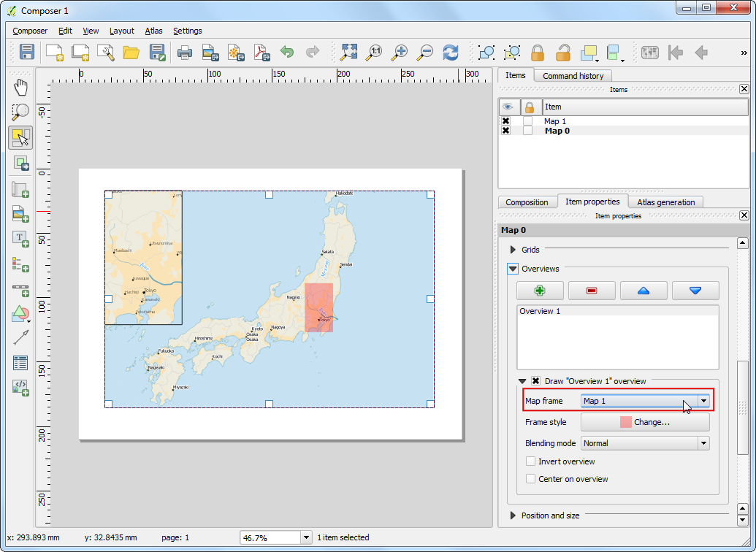Select the Add new label tool
Image resolution: width=756 pixels, height=552 pixels.
pos(20,239)
